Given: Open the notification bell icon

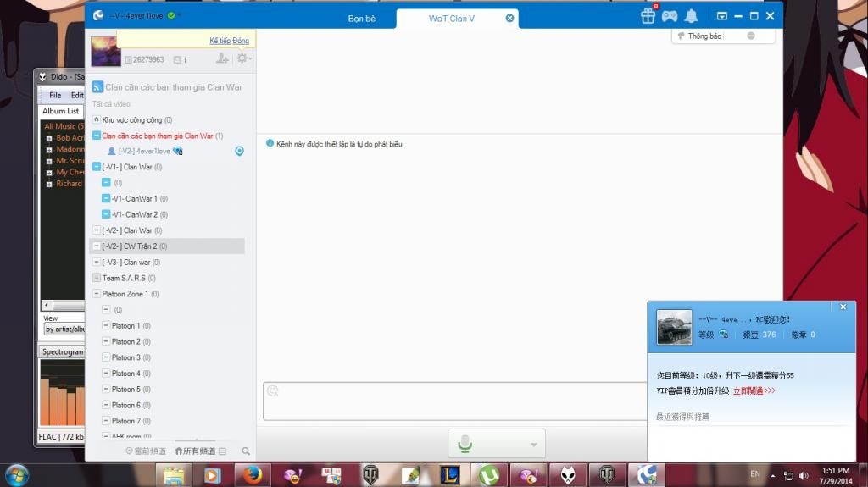Looking at the screenshot, I should pyautogui.click(x=691, y=16).
